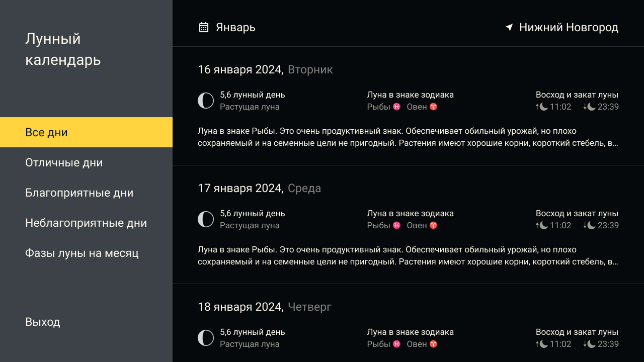This screenshot has width=644, height=362.
Task: Open Фазы луны на месяц
Action: (x=82, y=253)
